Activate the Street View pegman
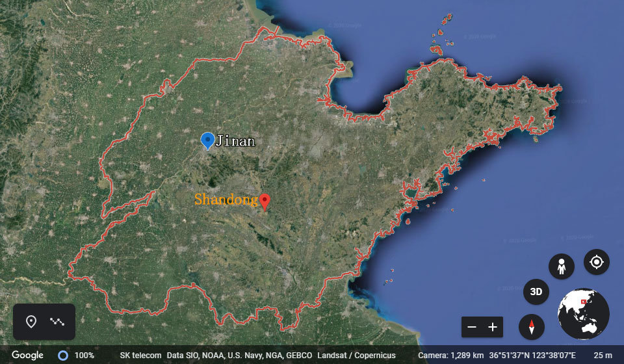The height and width of the screenshot is (364, 624). tap(561, 266)
